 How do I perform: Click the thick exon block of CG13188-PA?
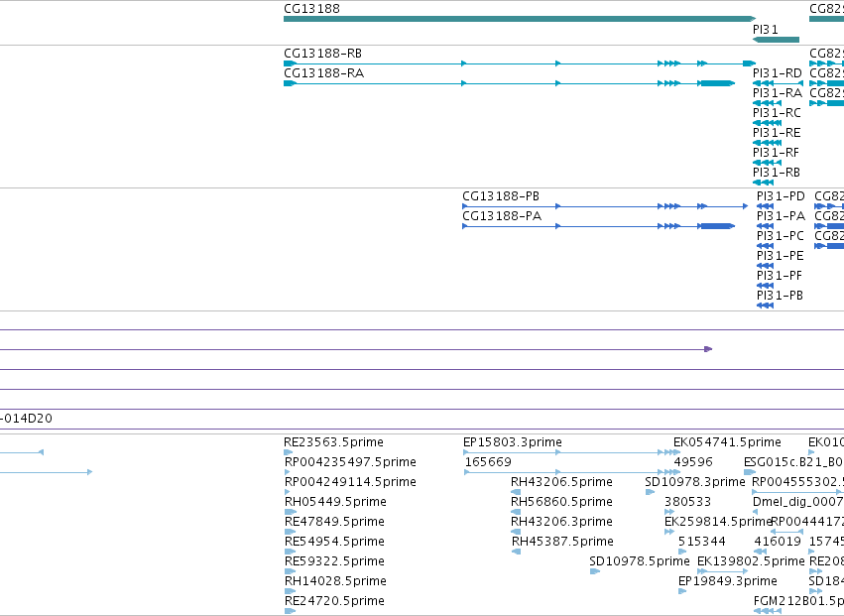717,226
